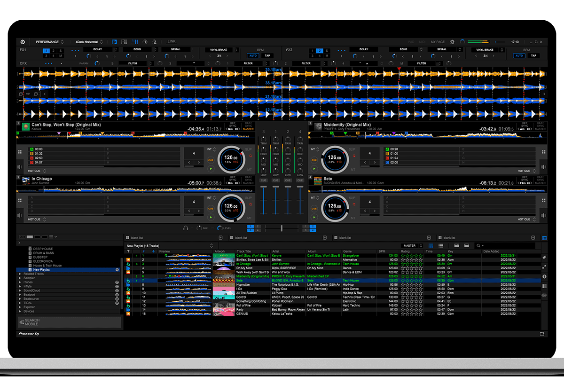Click the rekordbox logo icon at top left
564x392 pixels.
click(22, 42)
